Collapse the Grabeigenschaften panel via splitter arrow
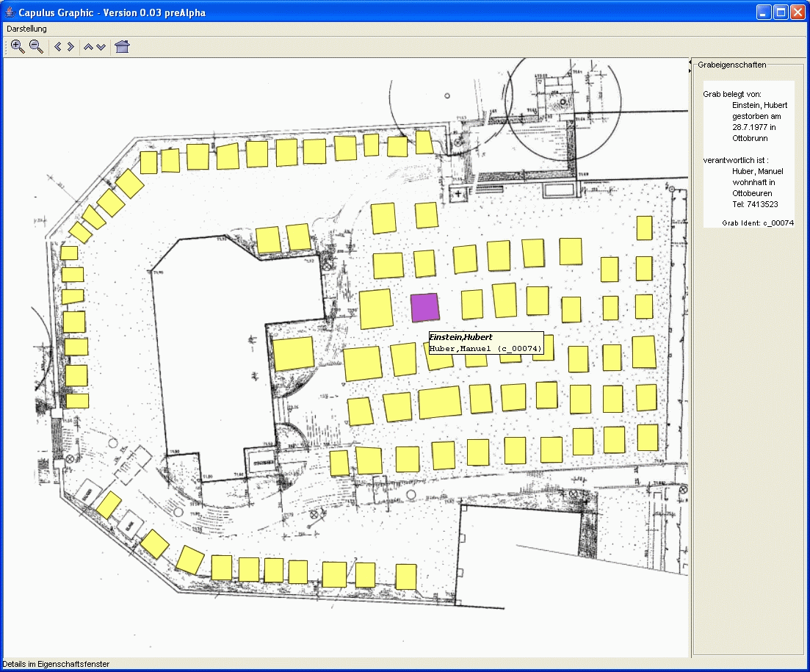This screenshot has width=810, height=672. [690, 71]
